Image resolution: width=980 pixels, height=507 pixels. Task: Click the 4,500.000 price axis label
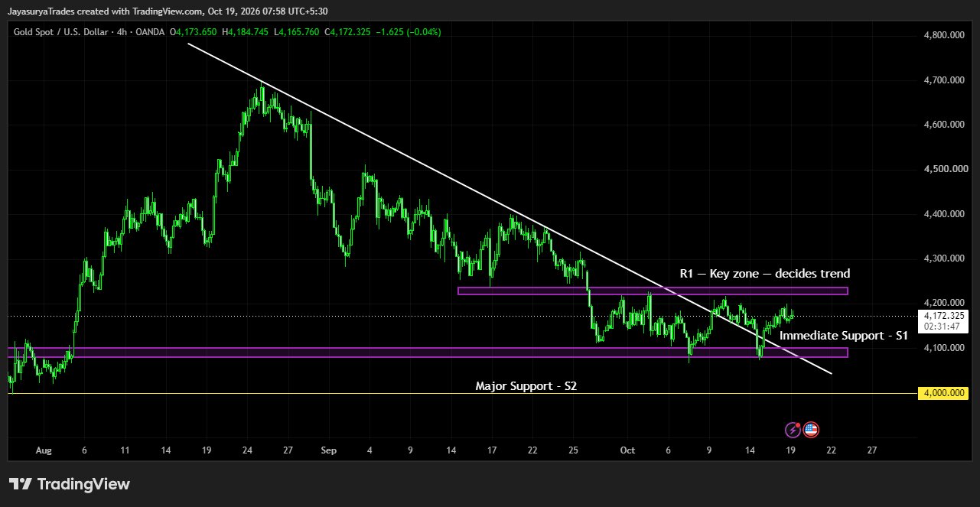pyautogui.click(x=946, y=169)
